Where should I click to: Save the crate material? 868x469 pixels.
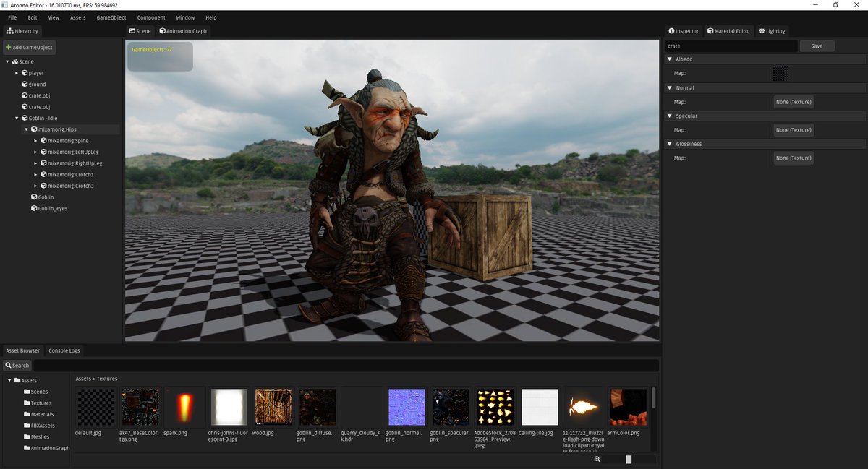tap(817, 46)
